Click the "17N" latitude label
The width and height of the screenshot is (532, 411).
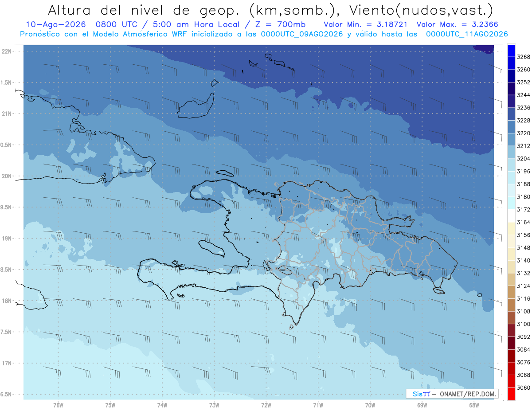(x=7, y=363)
